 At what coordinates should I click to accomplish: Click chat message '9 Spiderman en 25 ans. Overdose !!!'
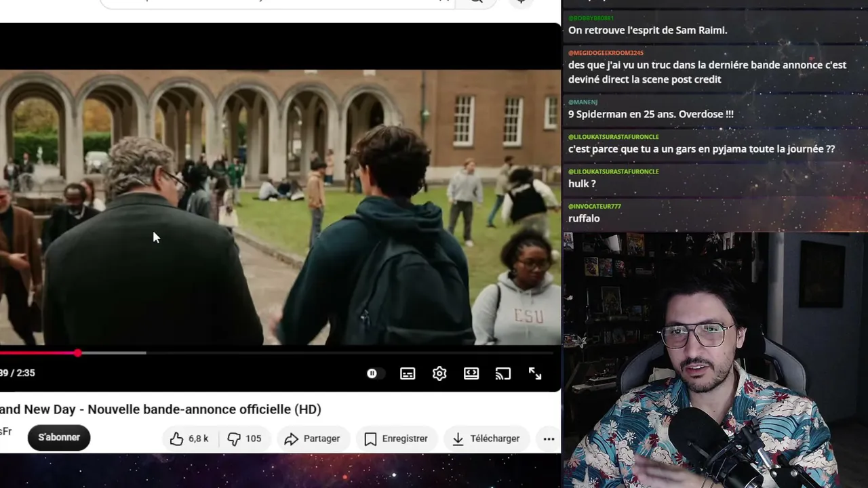[651, 115]
